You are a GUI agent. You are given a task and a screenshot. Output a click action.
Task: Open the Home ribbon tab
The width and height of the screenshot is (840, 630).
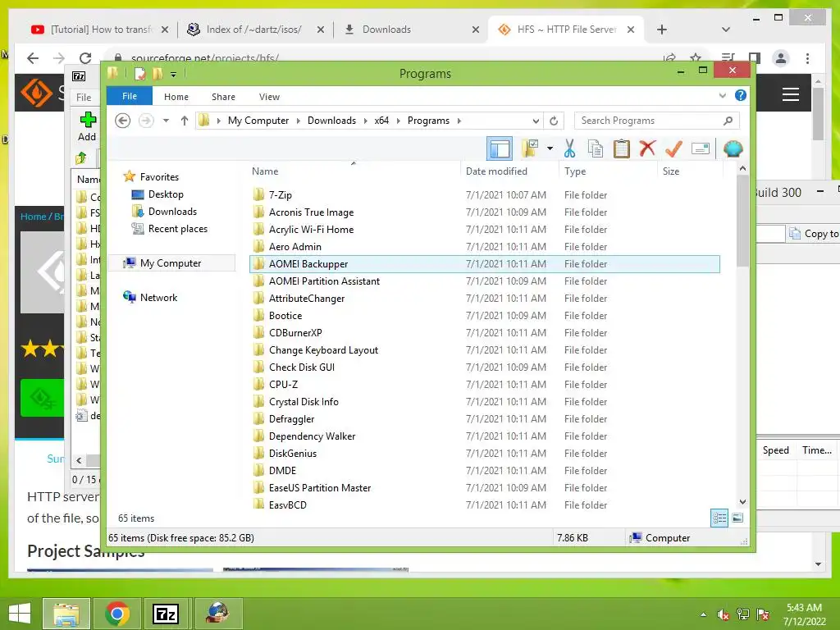click(x=176, y=97)
